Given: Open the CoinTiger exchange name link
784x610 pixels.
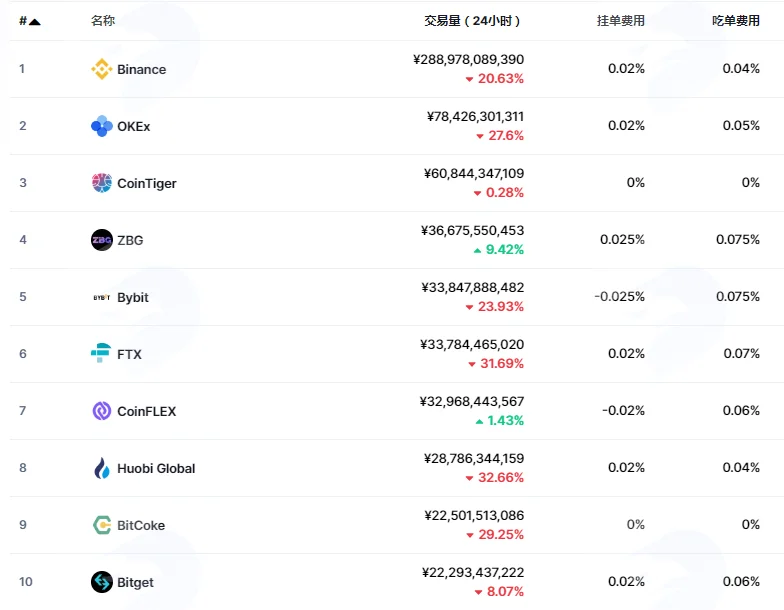Looking at the screenshot, I should coord(146,184).
